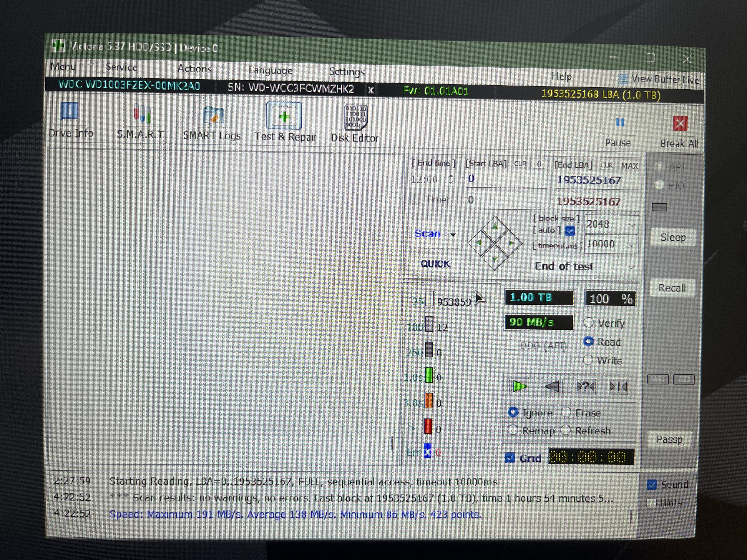Click the diamond navigation up arrow
This screenshot has height=560, width=747.
tap(495, 227)
